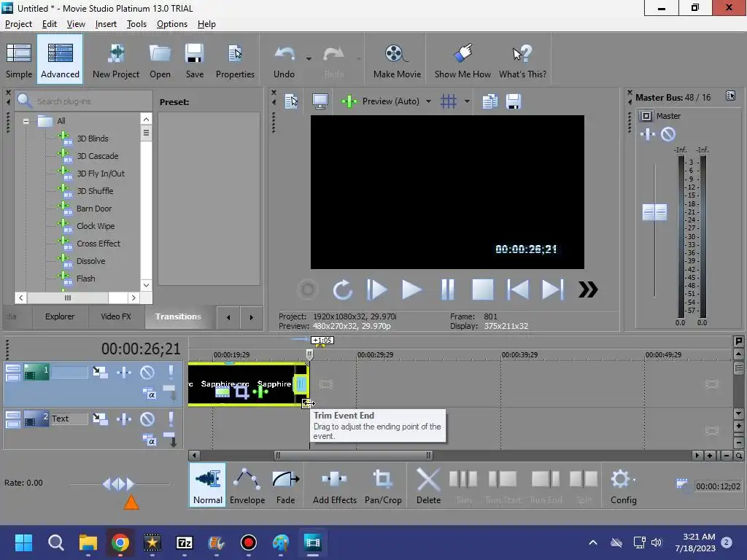The width and height of the screenshot is (747, 560).
Task: Copy preview snapshot to clipboard
Action: coord(489,101)
